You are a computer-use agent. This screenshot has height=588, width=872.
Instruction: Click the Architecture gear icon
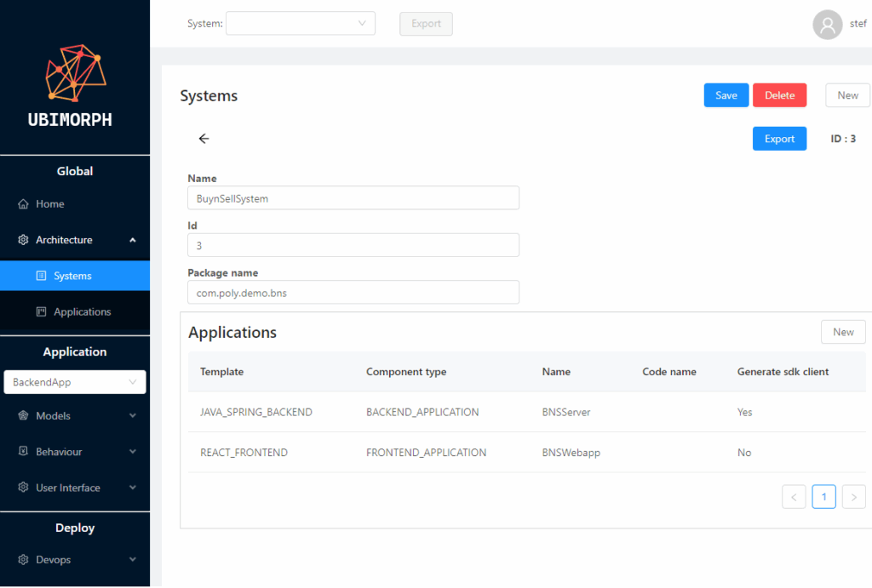click(x=24, y=240)
